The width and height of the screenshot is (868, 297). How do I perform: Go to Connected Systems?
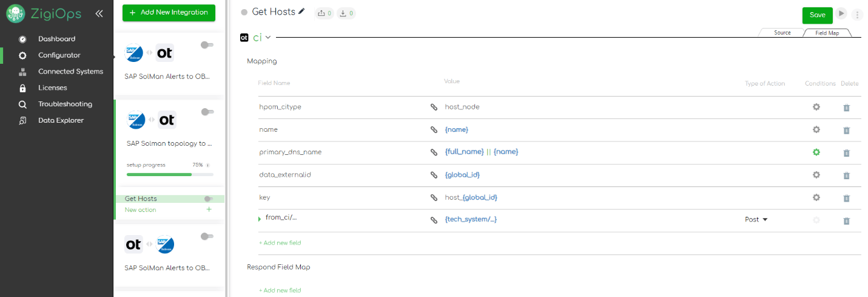[x=70, y=72]
